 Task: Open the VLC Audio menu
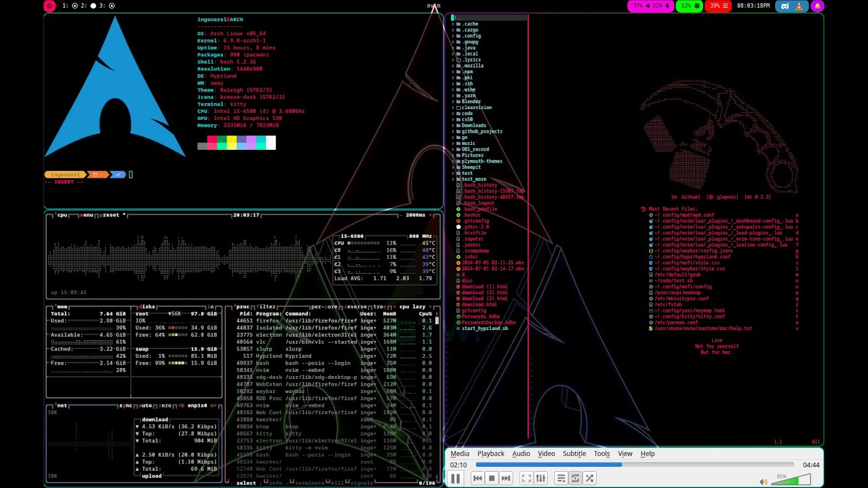coord(521,453)
